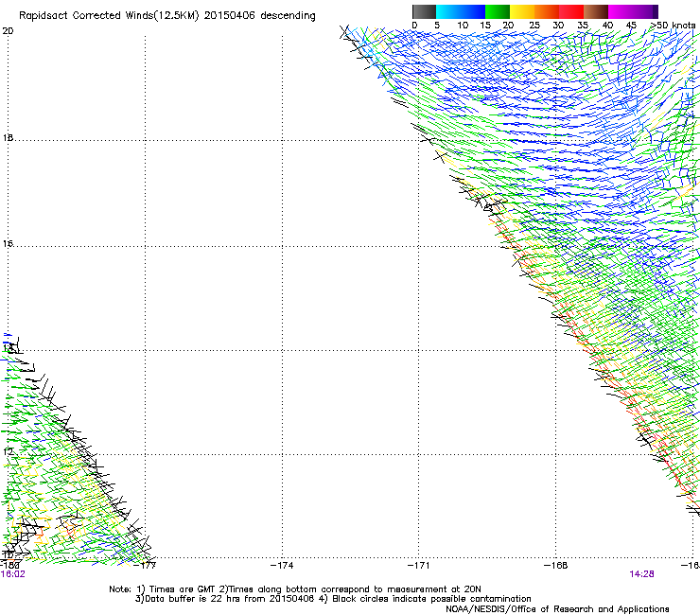Select the yellow 20–25 knots legend color

pyautogui.click(x=522, y=11)
